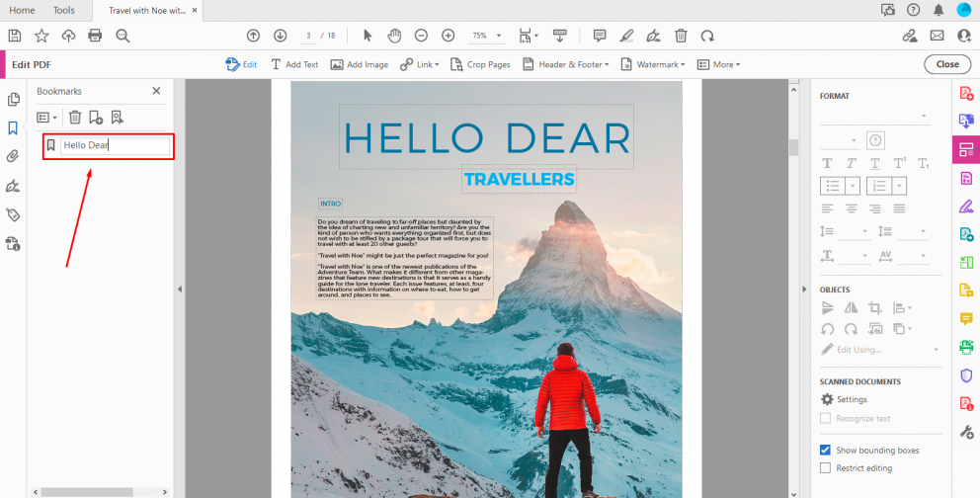980x498 pixels.
Task: Rotate page clockwise icon
Action: [707, 36]
